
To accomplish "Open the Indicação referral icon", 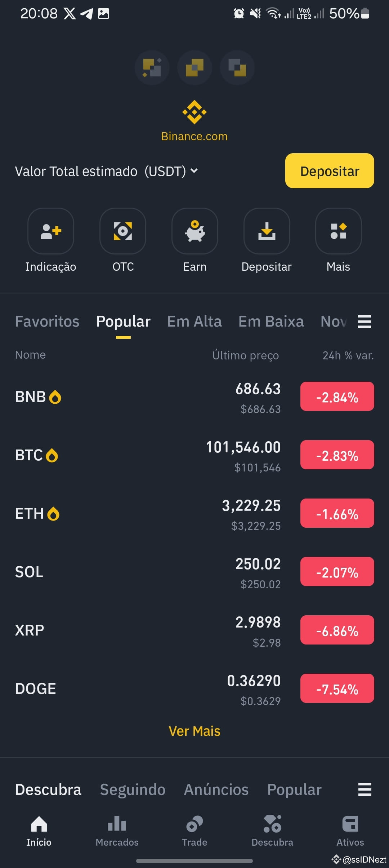I will pos(51,231).
